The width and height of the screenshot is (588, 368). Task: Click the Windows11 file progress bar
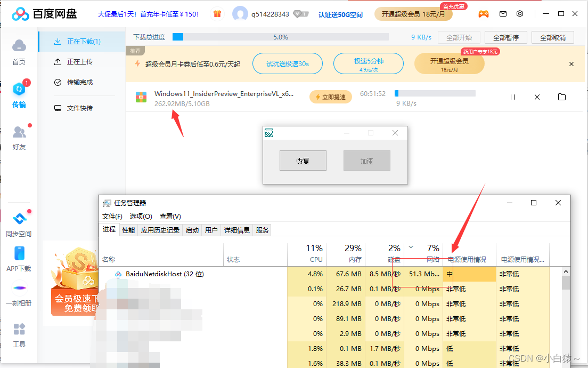tap(435, 93)
